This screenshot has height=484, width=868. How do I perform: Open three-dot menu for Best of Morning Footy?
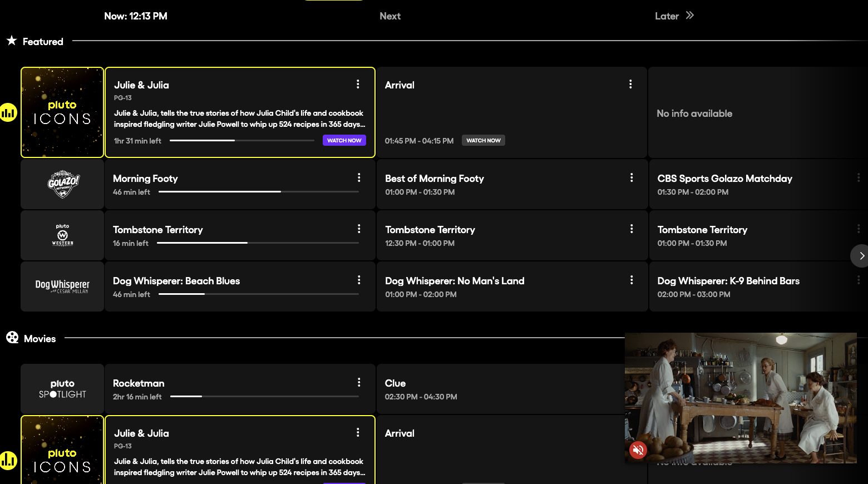[x=632, y=177]
